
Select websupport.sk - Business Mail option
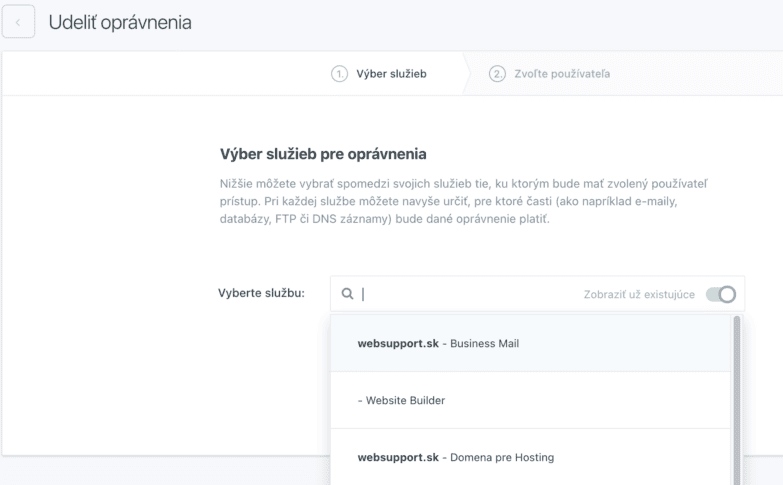[438, 343]
